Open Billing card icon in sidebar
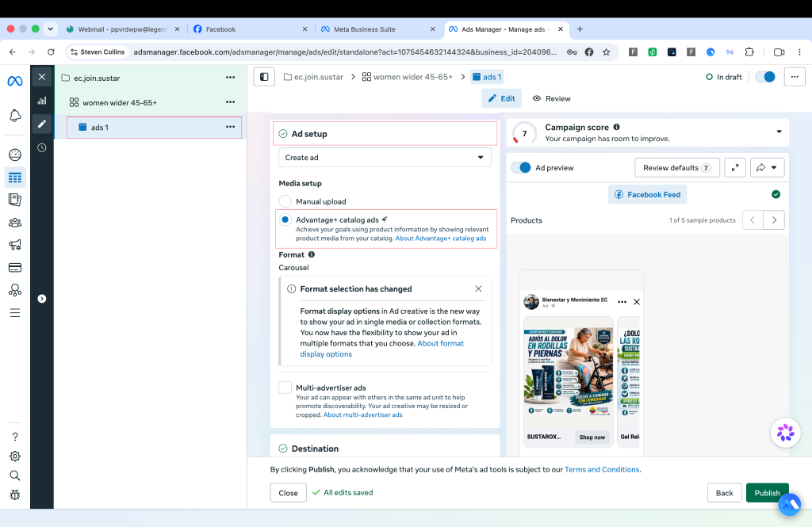The height and width of the screenshot is (527, 812). point(15,268)
